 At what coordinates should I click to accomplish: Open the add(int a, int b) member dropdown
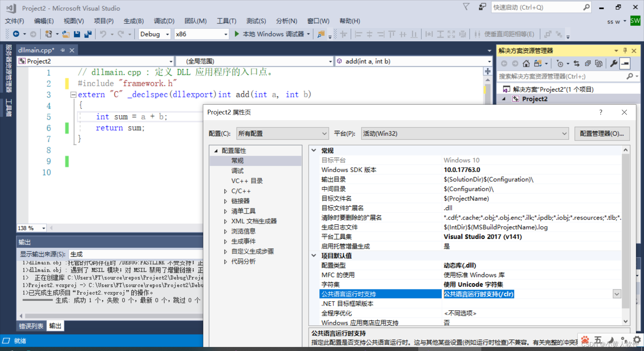pyautogui.click(x=414, y=61)
